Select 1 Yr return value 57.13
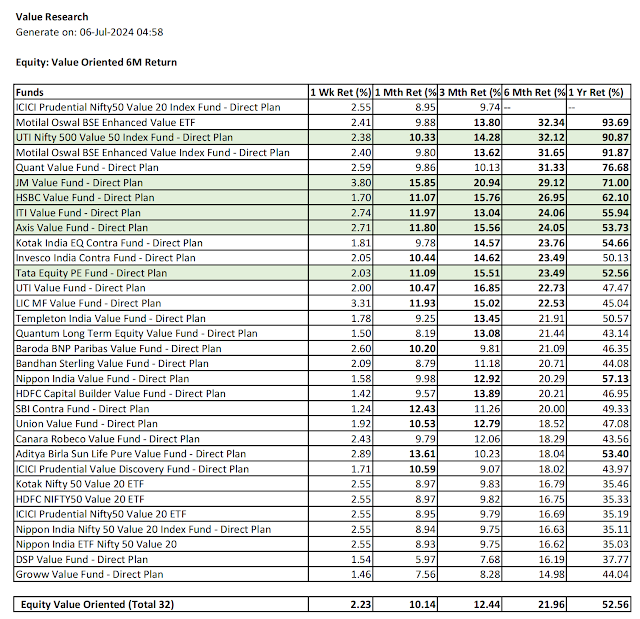 click(616, 379)
